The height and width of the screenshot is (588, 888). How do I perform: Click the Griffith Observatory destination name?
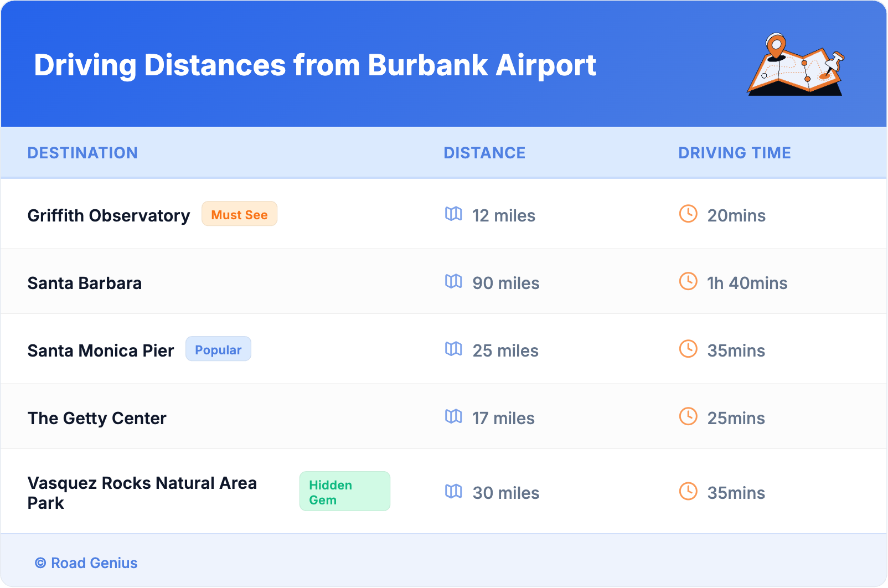[x=109, y=215]
